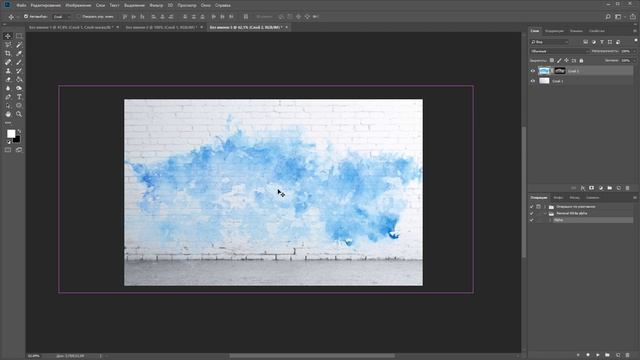Image resolution: width=640 pixels, height=360 pixels.
Task: Select the Brush tool
Action: pos(19,62)
